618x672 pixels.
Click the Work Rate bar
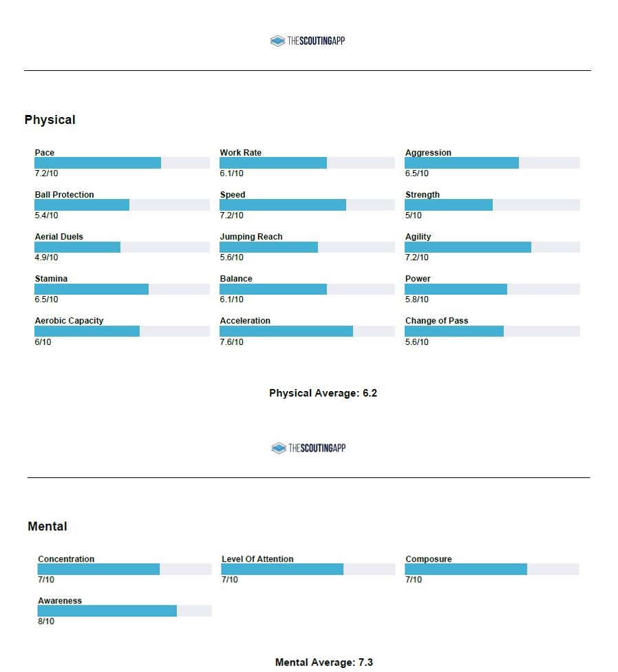point(307,163)
